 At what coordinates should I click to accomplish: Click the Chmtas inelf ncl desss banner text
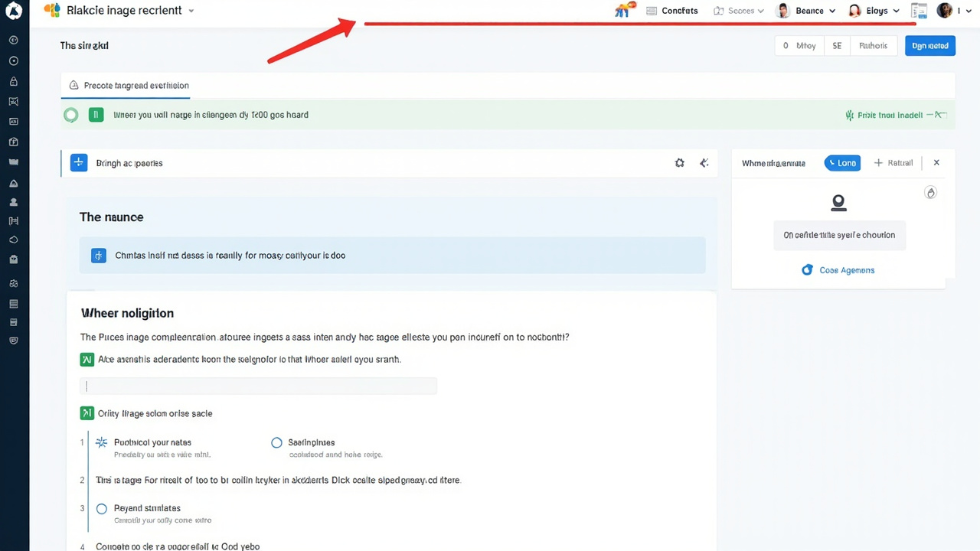point(230,256)
